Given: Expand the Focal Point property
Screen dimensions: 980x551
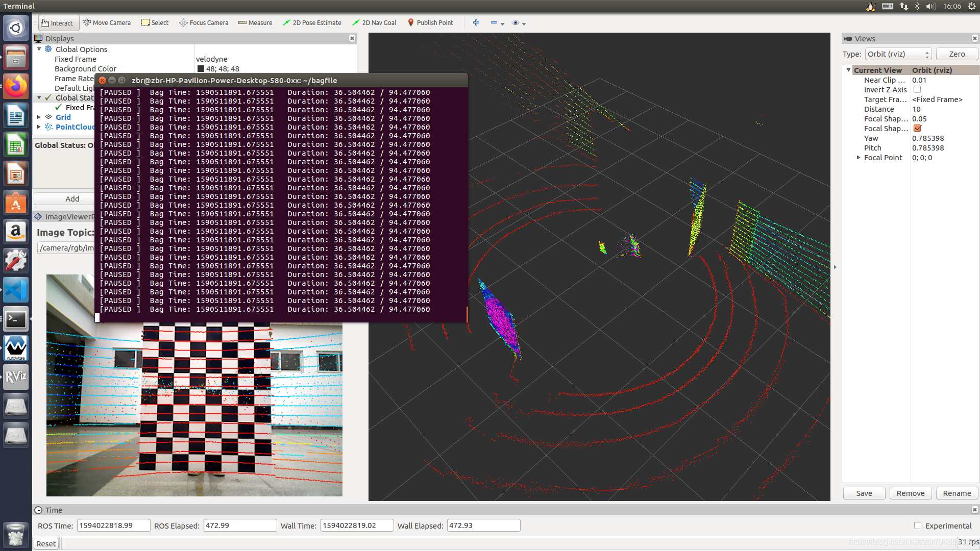Looking at the screenshot, I should click(x=859, y=158).
